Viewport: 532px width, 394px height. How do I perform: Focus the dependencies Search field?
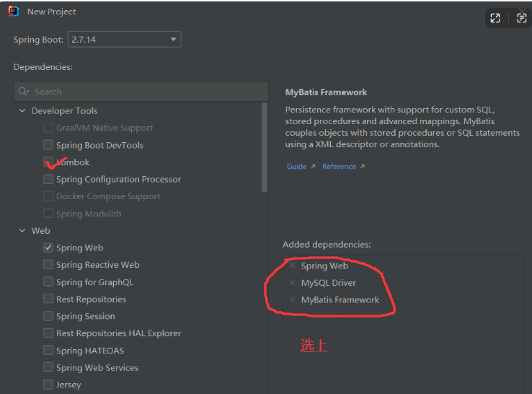point(141,92)
